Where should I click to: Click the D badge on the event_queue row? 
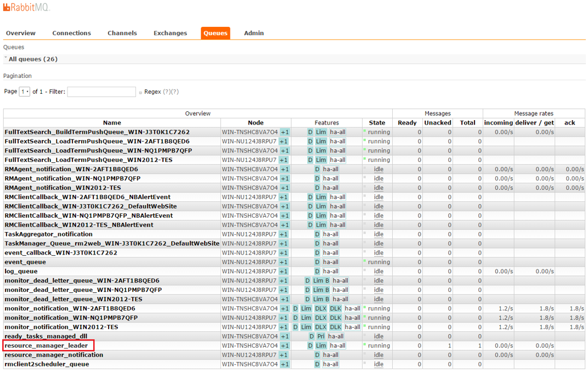[x=317, y=262]
